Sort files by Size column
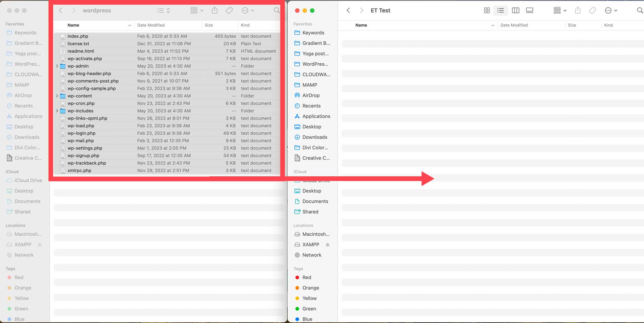The image size is (644, 323). pyautogui.click(x=209, y=25)
